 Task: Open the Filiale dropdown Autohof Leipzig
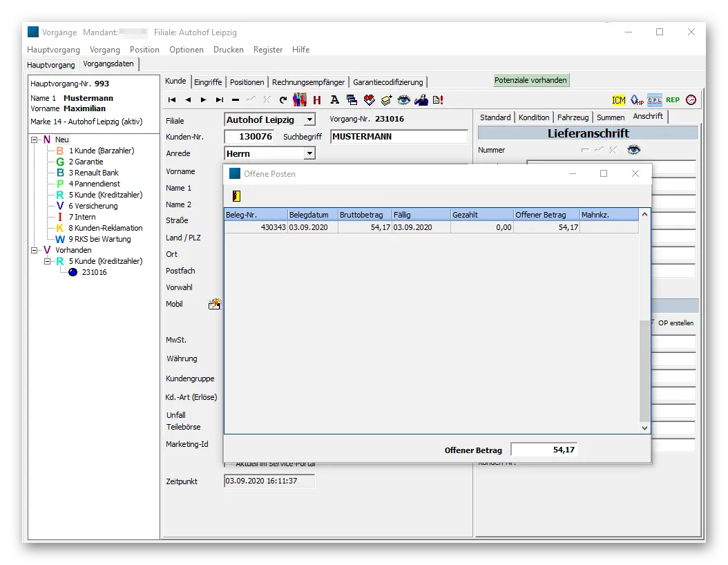pyautogui.click(x=309, y=119)
